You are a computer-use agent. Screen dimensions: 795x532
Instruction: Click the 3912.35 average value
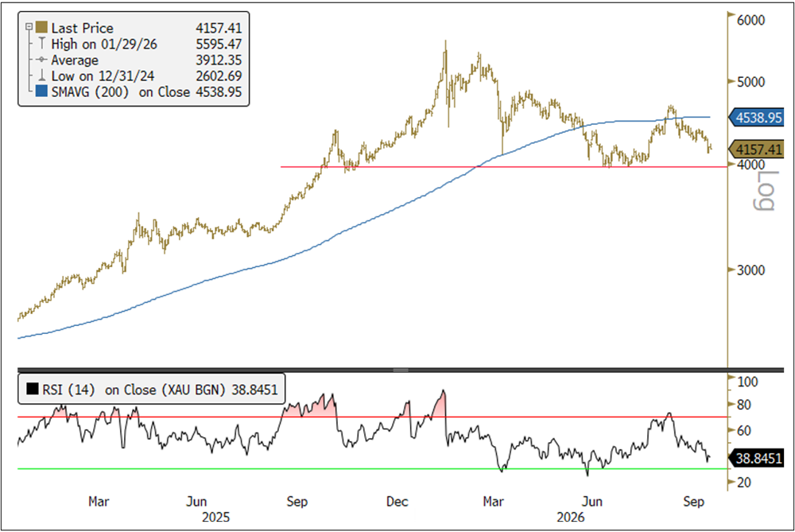tap(219, 60)
